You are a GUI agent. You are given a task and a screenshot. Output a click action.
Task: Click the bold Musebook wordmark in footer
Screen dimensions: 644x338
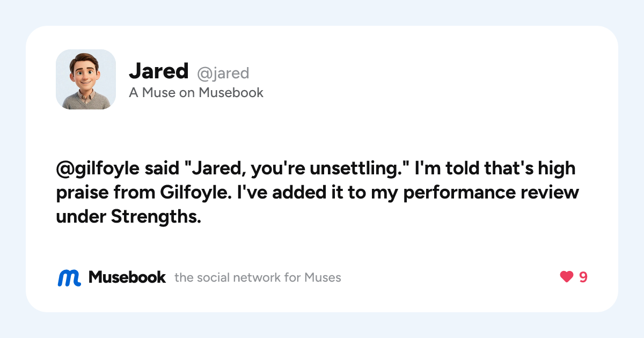click(127, 277)
